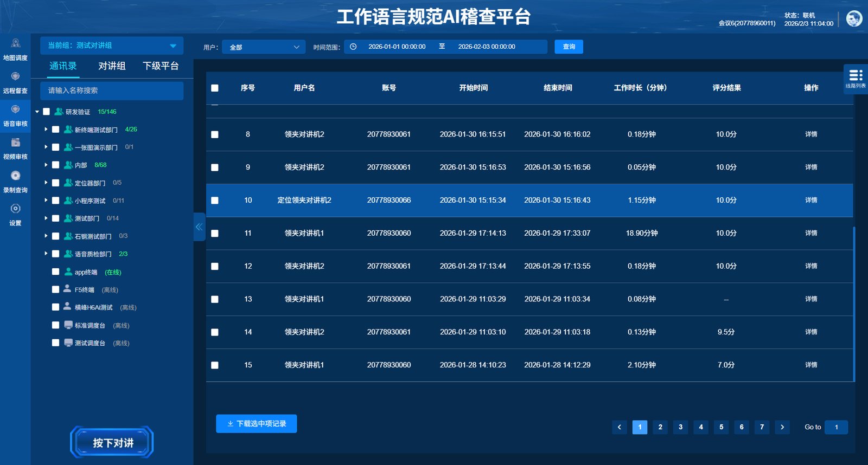Viewport: 868px width, 465px height.
Task: Switch to the 对讲组 tab
Action: pos(112,66)
